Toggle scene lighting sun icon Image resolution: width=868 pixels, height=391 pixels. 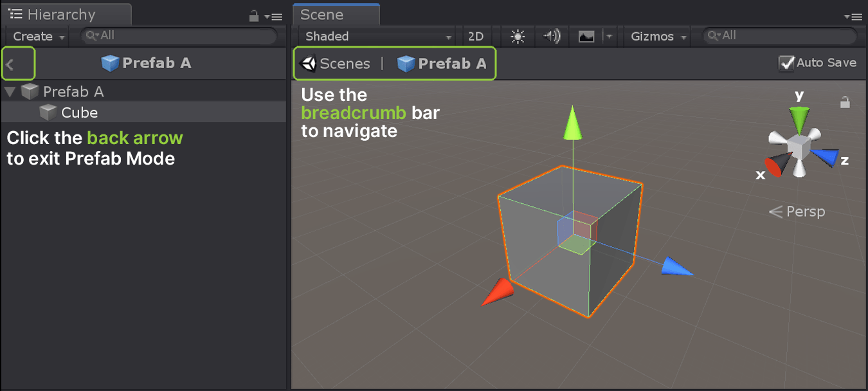518,37
